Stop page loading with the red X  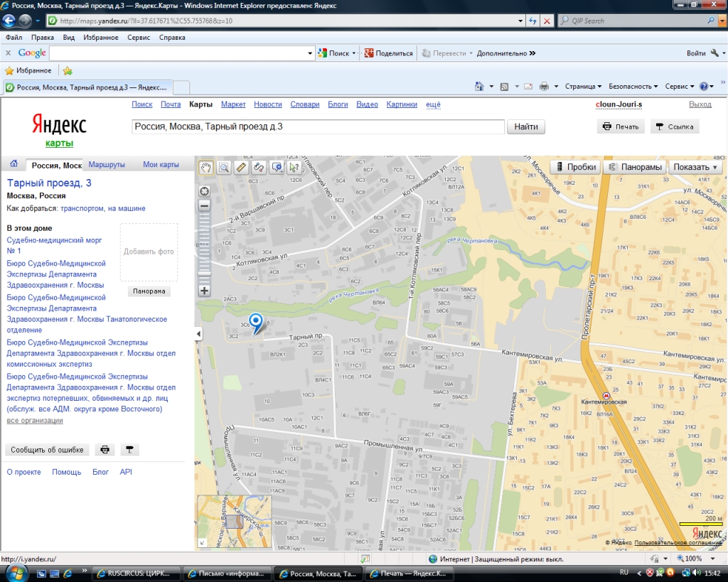click(x=547, y=21)
